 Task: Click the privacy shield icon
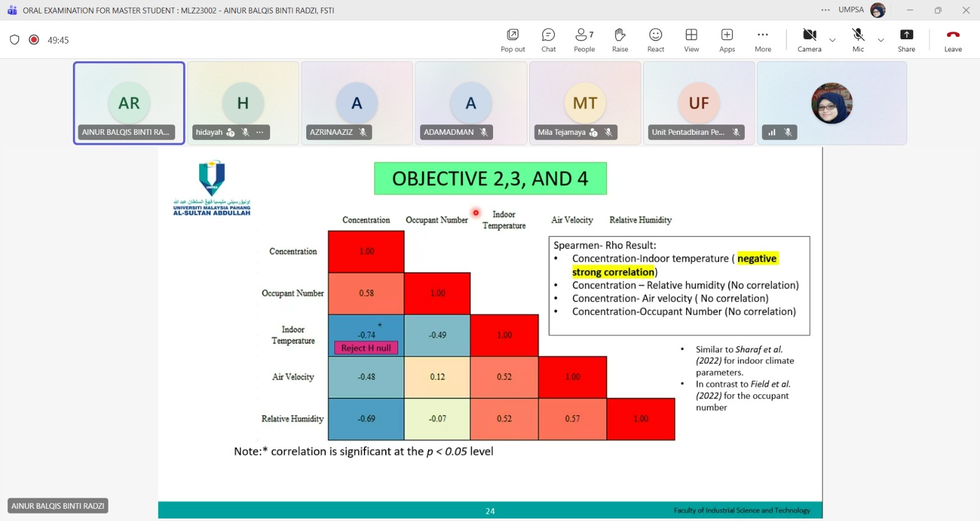(x=15, y=40)
